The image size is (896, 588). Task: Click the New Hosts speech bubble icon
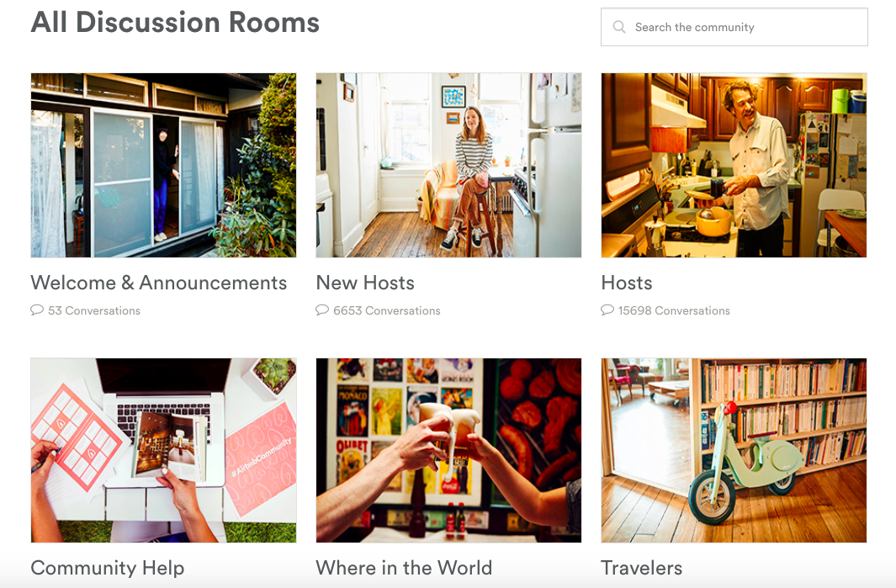(322, 310)
